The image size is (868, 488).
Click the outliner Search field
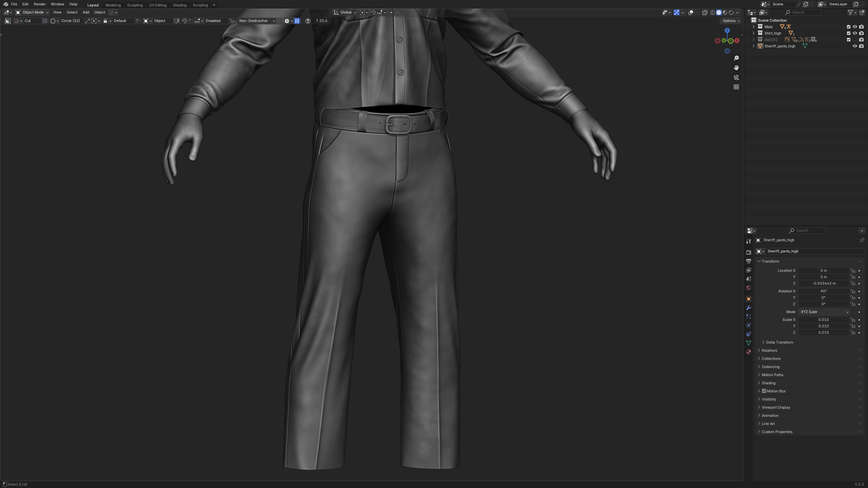[804, 12]
